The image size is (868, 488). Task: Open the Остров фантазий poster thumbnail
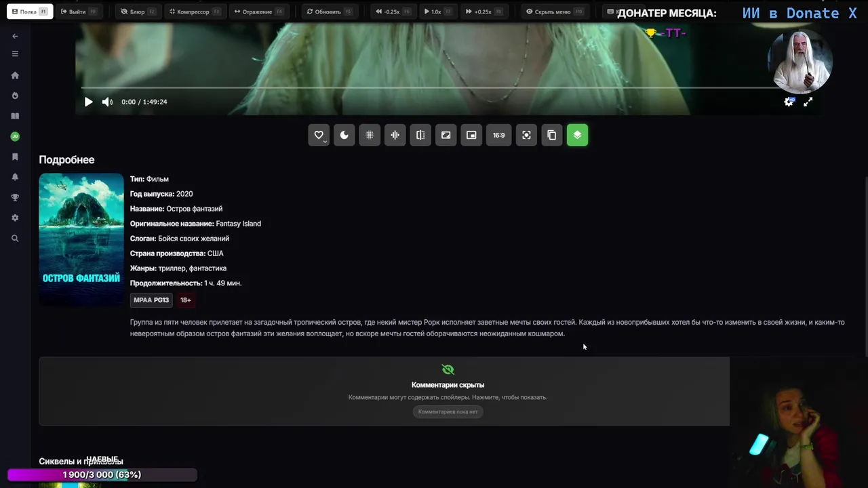point(81,239)
